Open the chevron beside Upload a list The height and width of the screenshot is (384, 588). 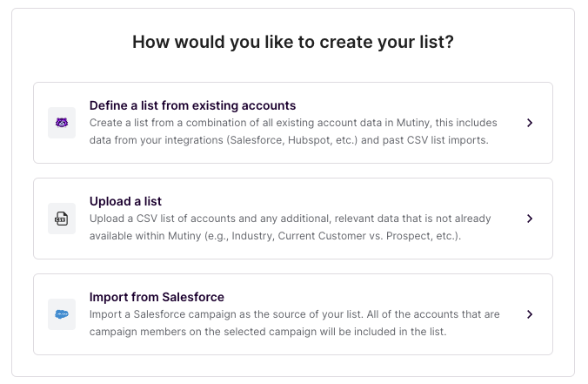pyautogui.click(x=530, y=219)
